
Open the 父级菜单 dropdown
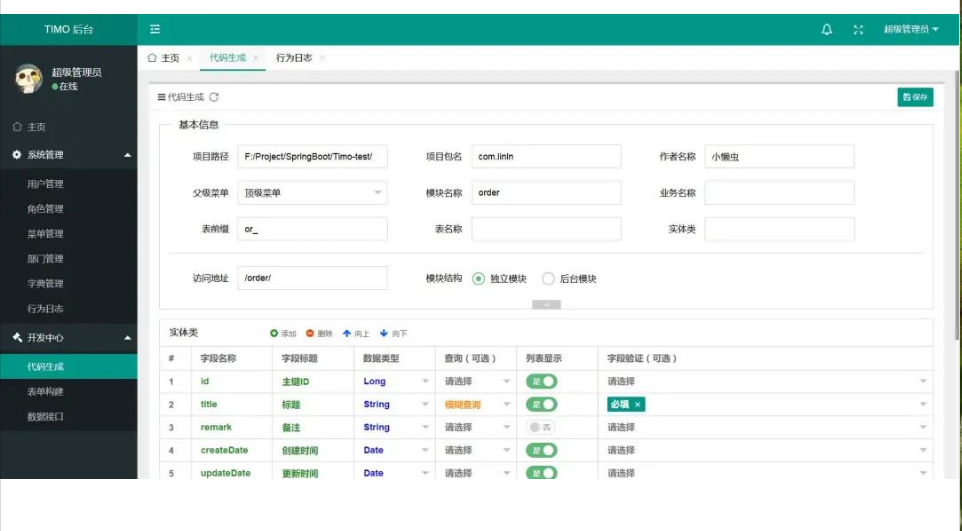[x=312, y=193]
